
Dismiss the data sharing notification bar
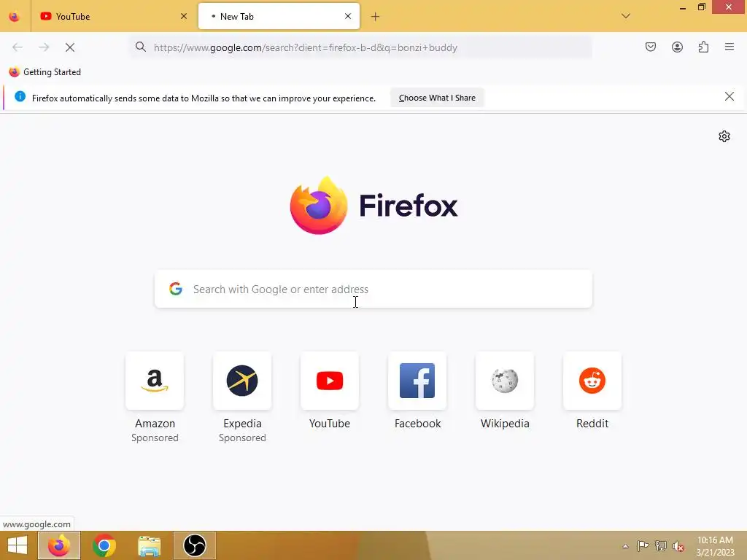tap(729, 97)
